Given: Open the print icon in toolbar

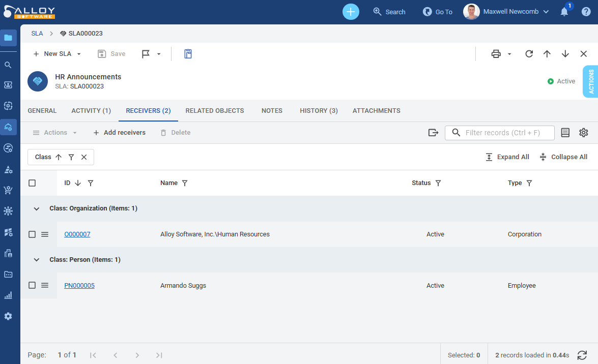Looking at the screenshot, I should coord(496,54).
